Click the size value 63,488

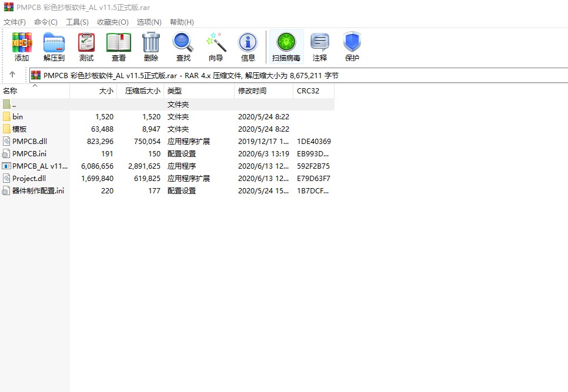pos(102,129)
